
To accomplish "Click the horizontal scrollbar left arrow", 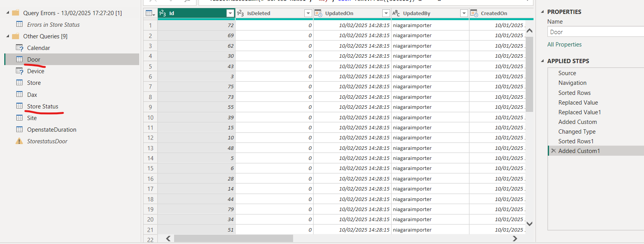I will tap(168, 239).
